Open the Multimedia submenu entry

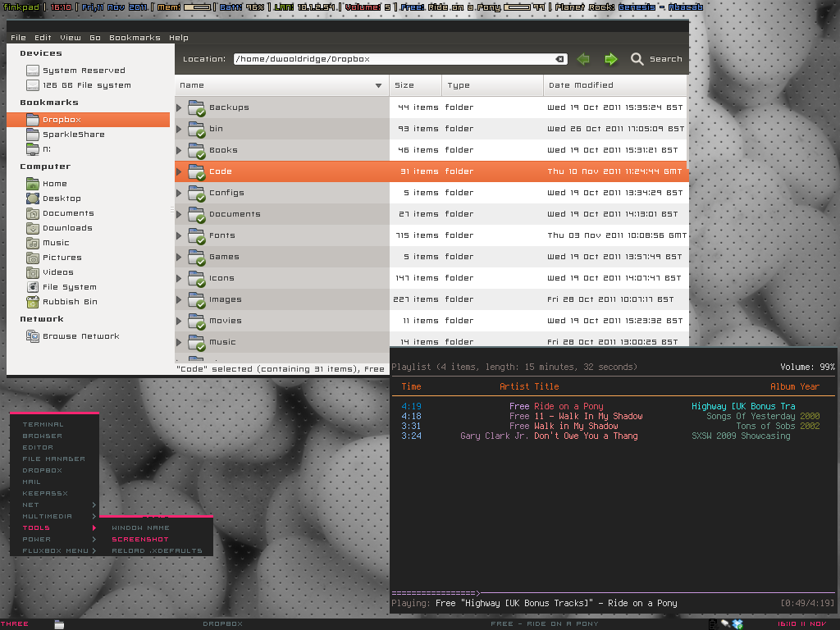click(48, 517)
